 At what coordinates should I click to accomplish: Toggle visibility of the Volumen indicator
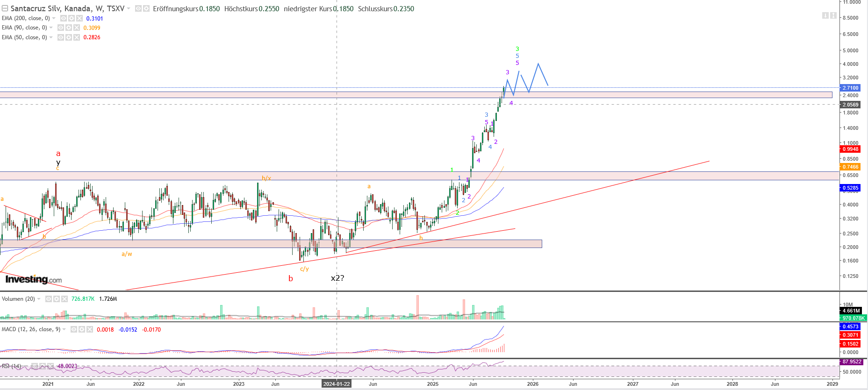49,299
